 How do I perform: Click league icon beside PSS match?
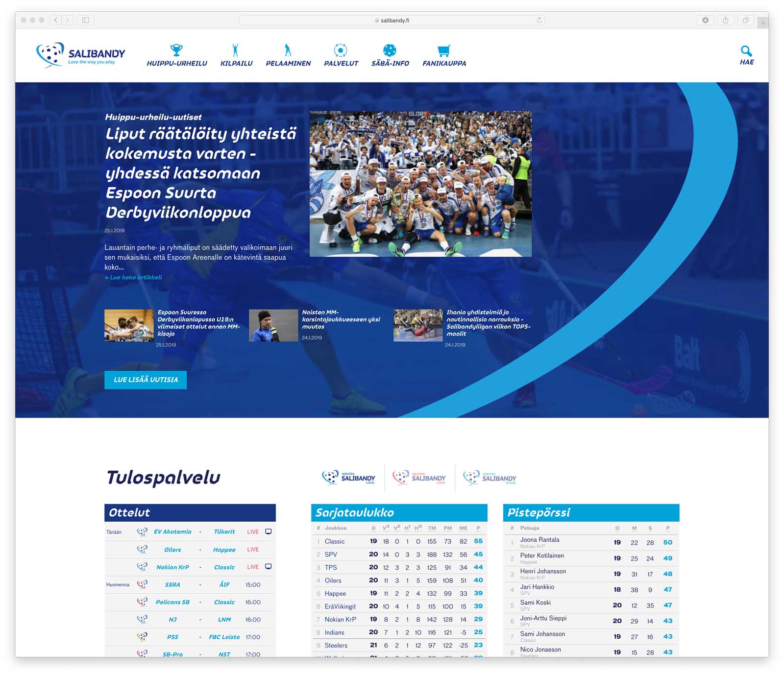(142, 637)
